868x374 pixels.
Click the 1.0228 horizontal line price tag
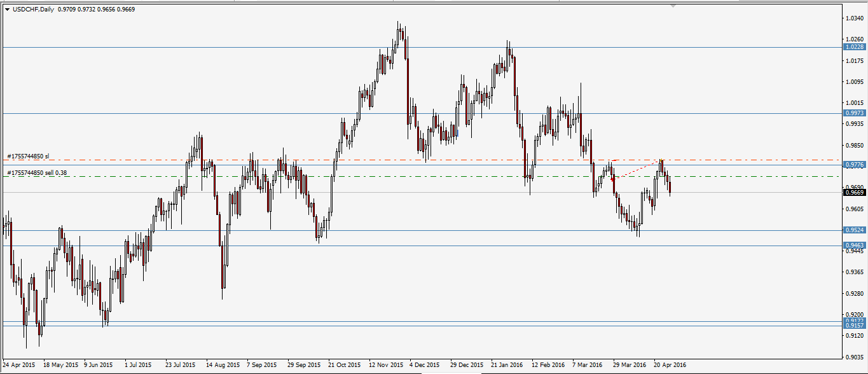tap(855, 47)
